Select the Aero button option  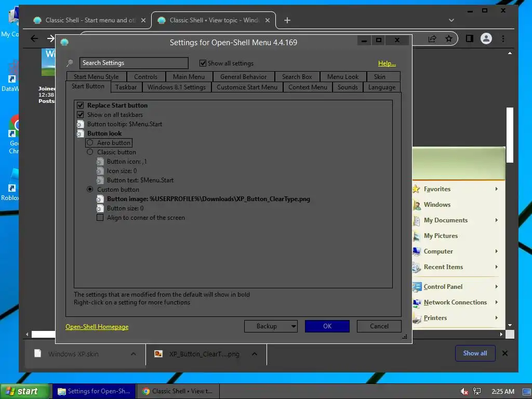click(x=90, y=142)
